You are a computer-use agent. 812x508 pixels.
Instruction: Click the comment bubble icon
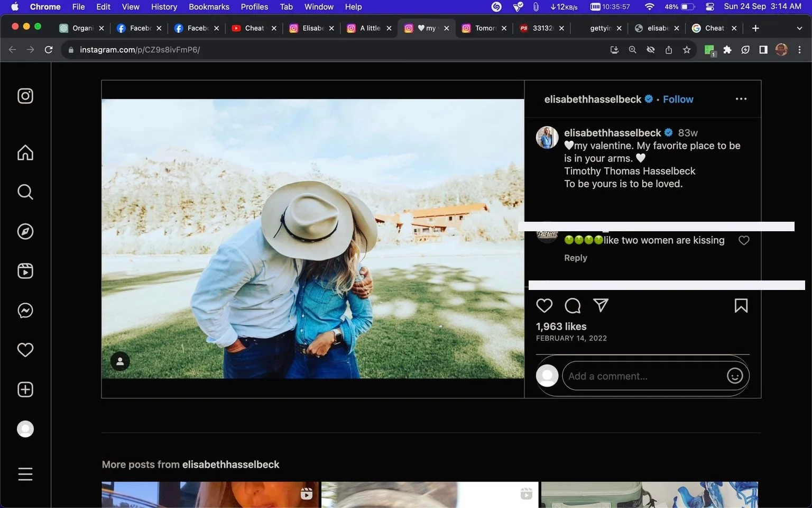[x=573, y=305]
